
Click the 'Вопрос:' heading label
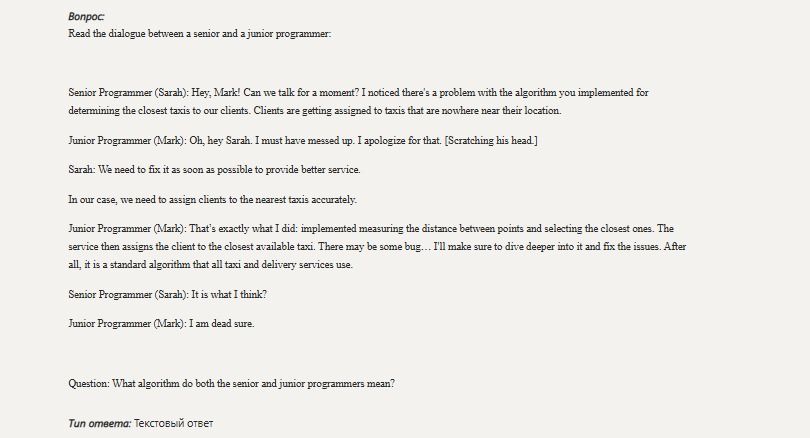(86, 17)
